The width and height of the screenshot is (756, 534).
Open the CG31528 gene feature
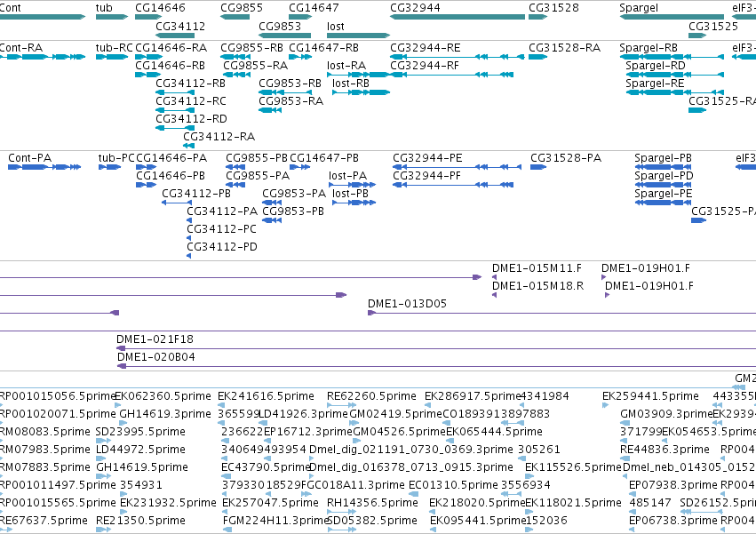pyautogui.click(x=538, y=17)
